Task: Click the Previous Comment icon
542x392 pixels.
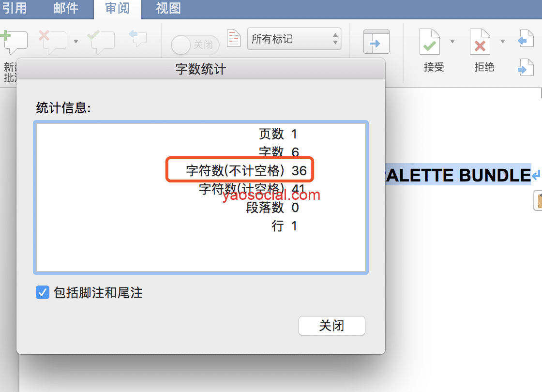Action: coord(137,38)
